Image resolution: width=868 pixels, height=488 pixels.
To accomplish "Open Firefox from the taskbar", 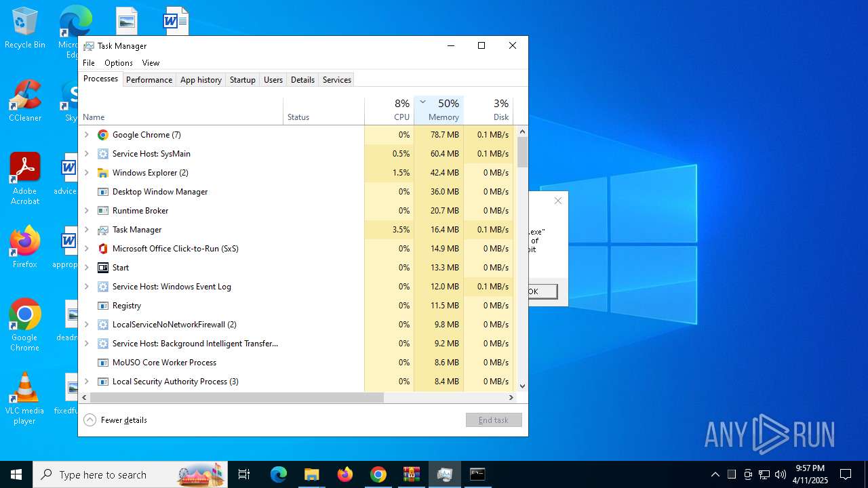I will coord(345,474).
